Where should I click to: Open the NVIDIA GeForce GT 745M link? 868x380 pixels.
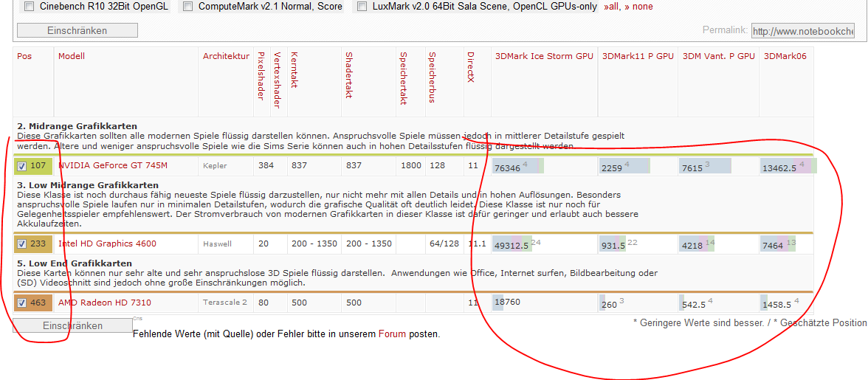pos(113,166)
